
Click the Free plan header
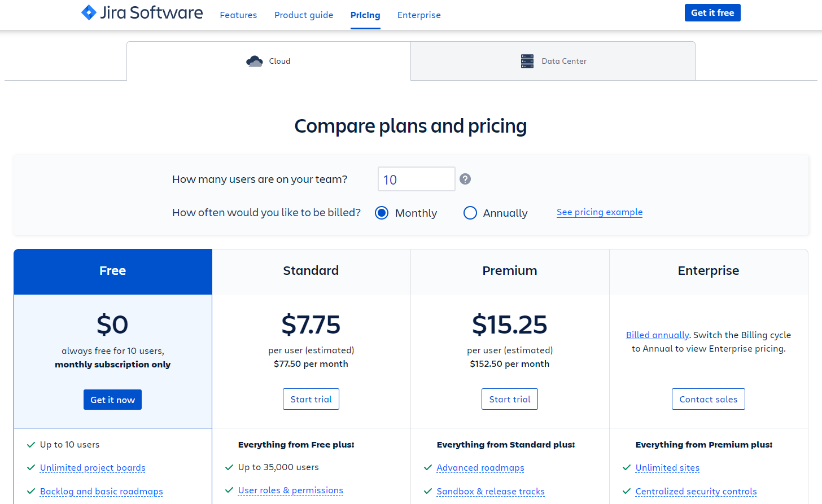click(113, 271)
